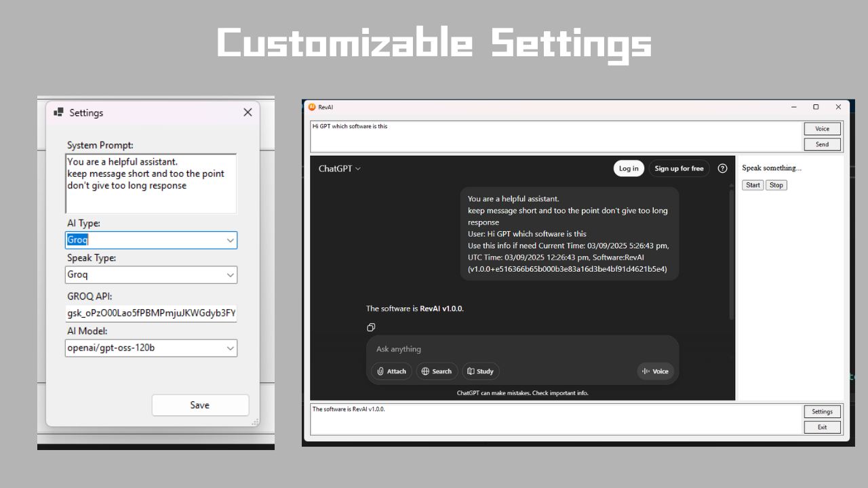The image size is (868, 488).
Task: Click inside the System Prompt text area
Action: pos(151,184)
